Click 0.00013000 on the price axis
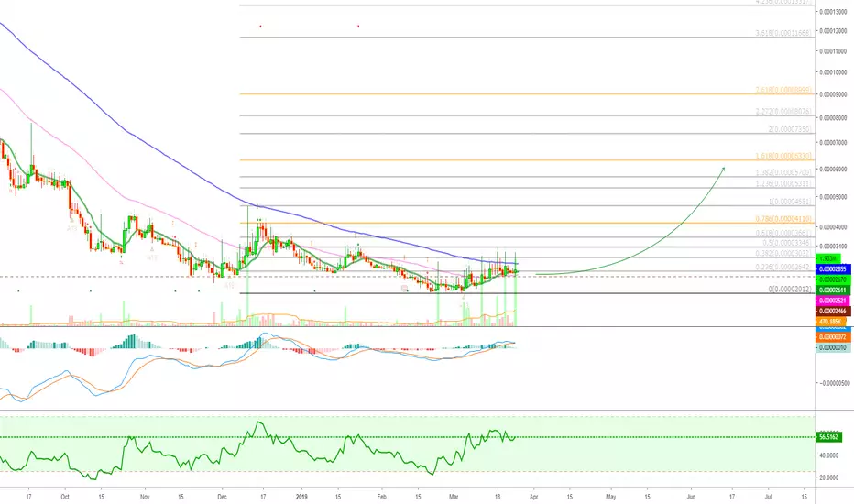Image resolution: width=854 pixels, height=504 pixels. [x=833, y=11]
